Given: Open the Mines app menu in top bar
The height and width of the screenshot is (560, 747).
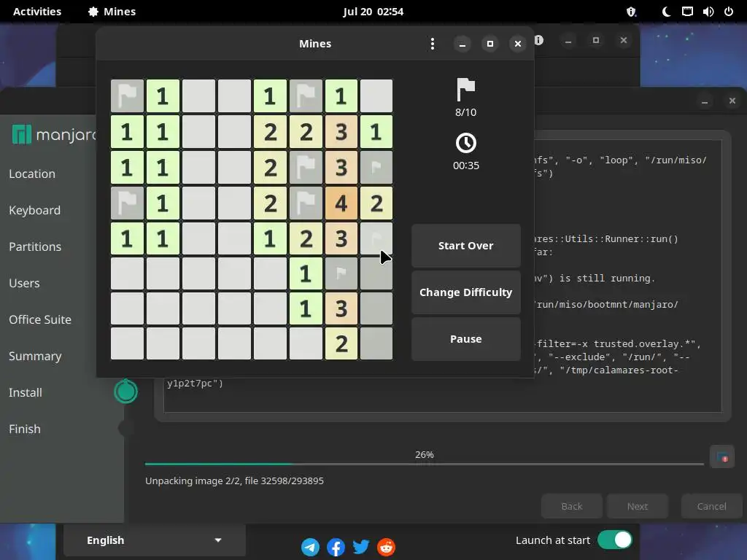Looking at the screenshot, I should (112, 12).
